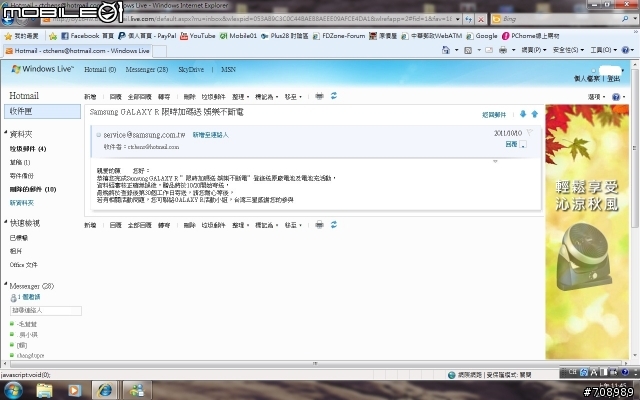The image size is (640, 400).
Task: Click the stop loading X button
Action: click(481, 19)
